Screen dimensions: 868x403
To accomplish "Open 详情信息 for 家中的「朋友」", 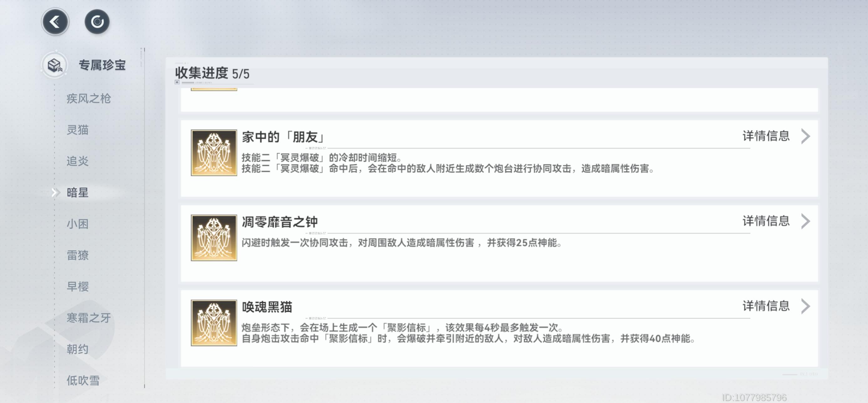I will pos(766,136).
